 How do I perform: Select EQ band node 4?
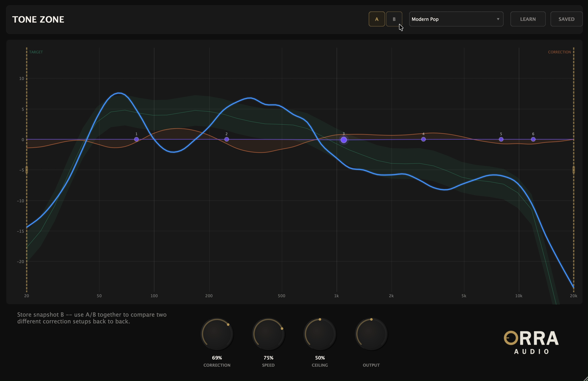423,139
